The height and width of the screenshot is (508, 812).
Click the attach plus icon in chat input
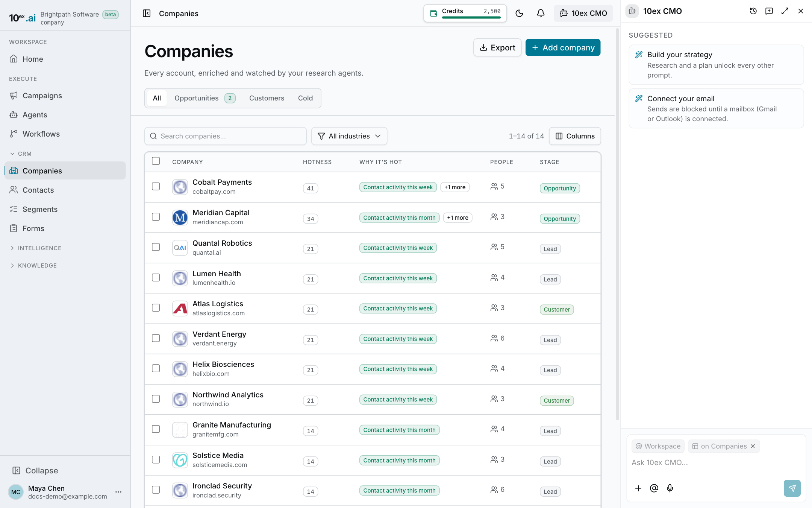tap(638, 488)
